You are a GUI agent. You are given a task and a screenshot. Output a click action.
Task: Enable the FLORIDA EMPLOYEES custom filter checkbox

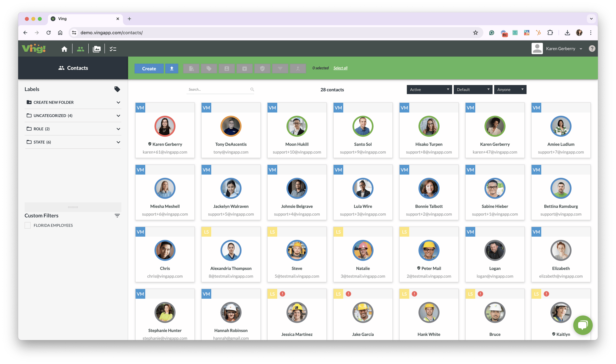27,225
